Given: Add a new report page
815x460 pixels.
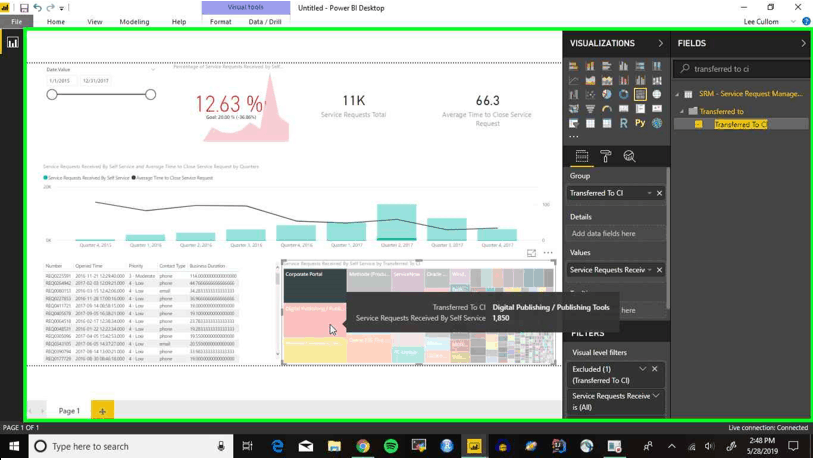Looking at the screenshot, I should (x=102, y=411).
